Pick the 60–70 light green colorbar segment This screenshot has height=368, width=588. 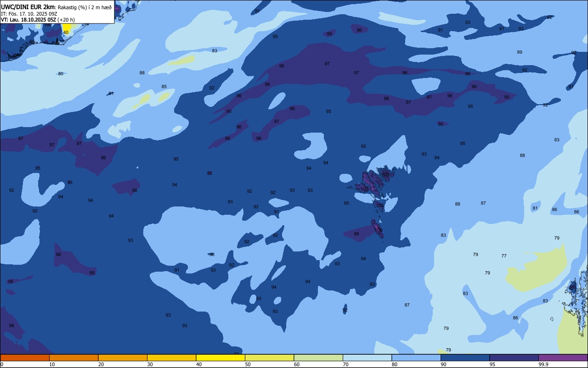[318, 357]
